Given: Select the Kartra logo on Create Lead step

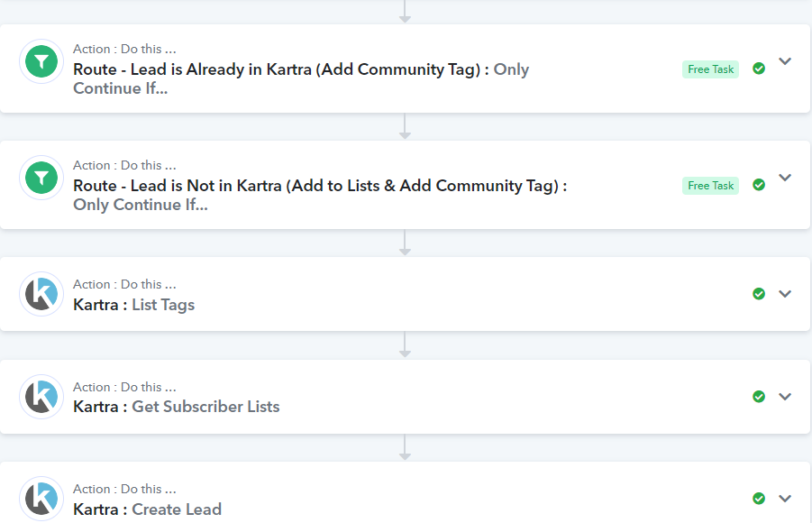Looking at the screenshot, I should point(41,499).
